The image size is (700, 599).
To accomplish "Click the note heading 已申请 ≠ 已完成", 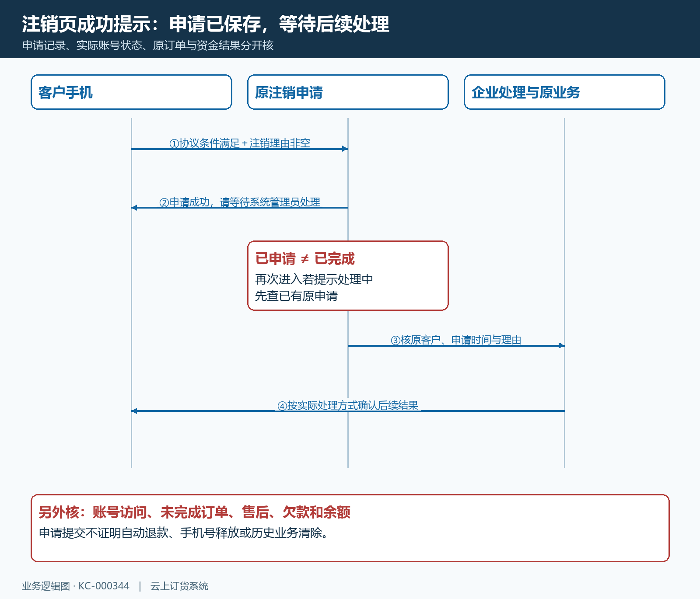I will point(305,258).
